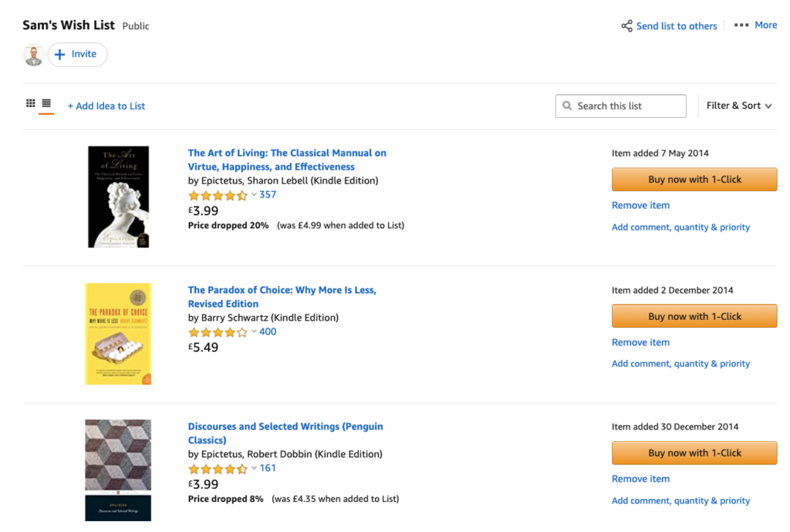Remove The Paradox of Choice from the list

coord(640,342)
